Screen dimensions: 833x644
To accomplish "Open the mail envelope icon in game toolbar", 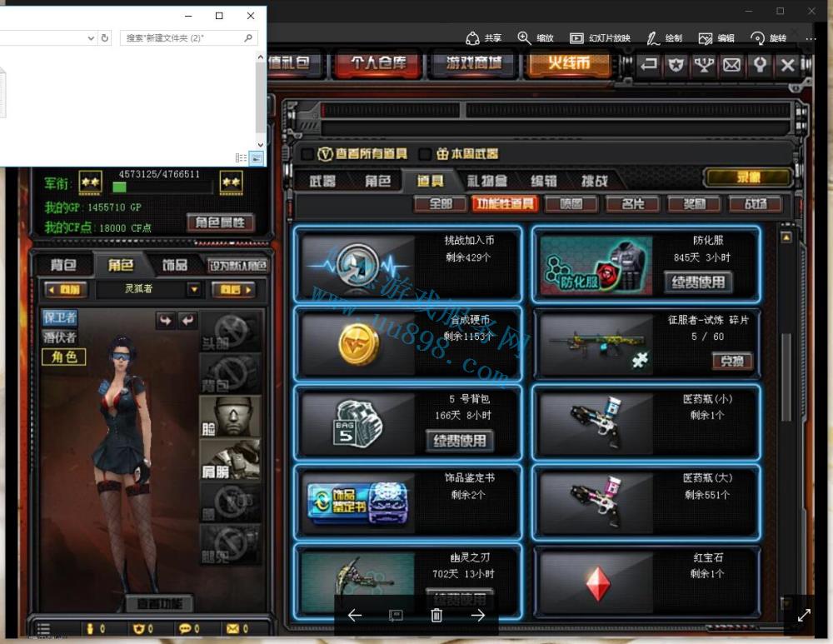I will pos(731,65).
